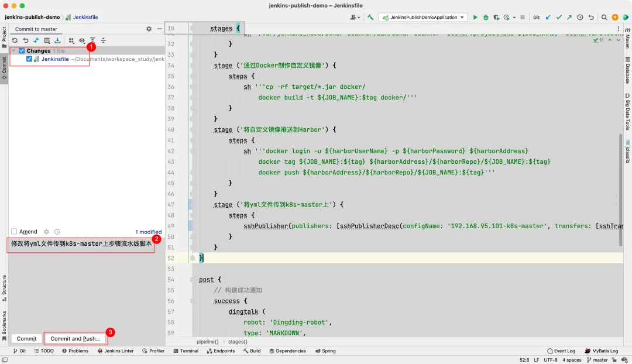Run JenkinsPublishDemoApplication
Screen dimensions: 632x364
tap(475, 18)
